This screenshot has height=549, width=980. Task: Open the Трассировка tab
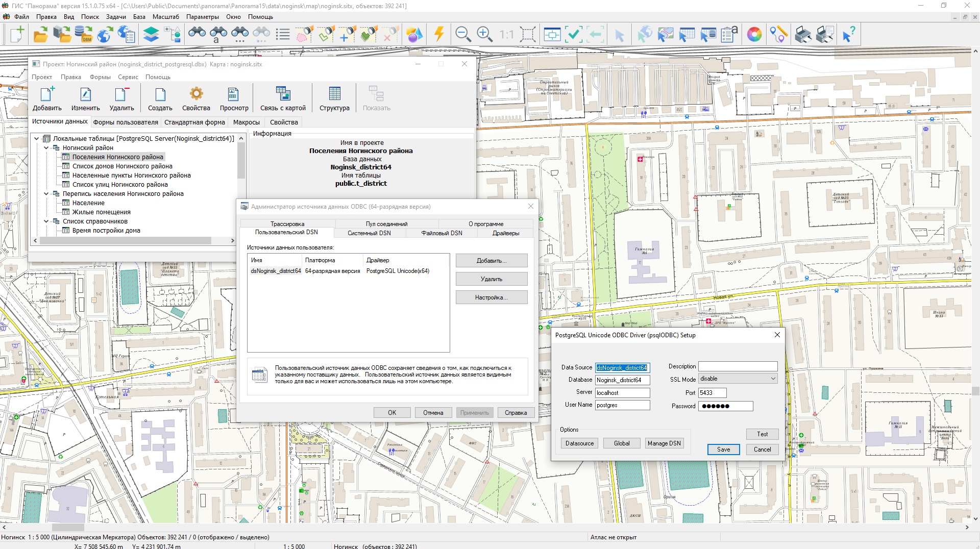[x=287, y=223]
